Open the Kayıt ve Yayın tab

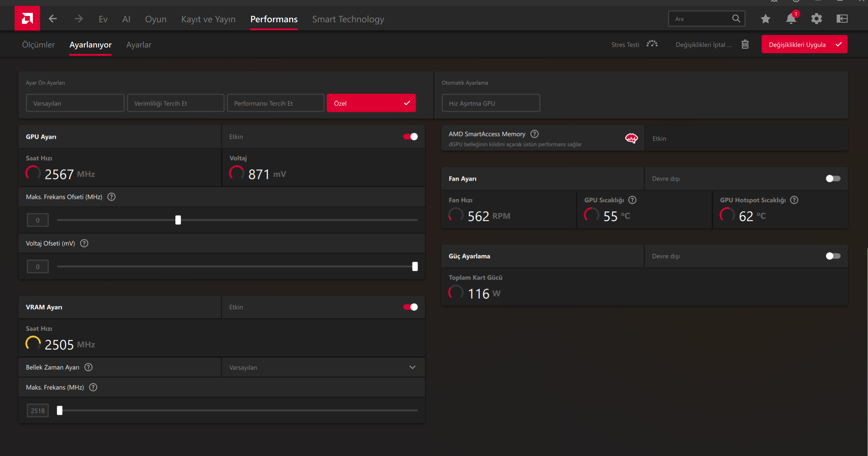(208, 19)
